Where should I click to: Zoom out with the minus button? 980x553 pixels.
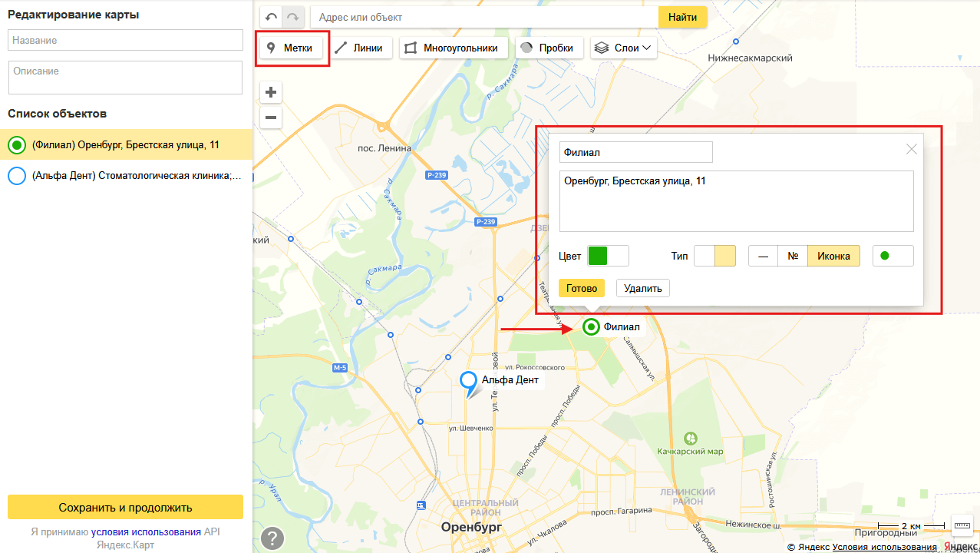click(x=271, y=118)
